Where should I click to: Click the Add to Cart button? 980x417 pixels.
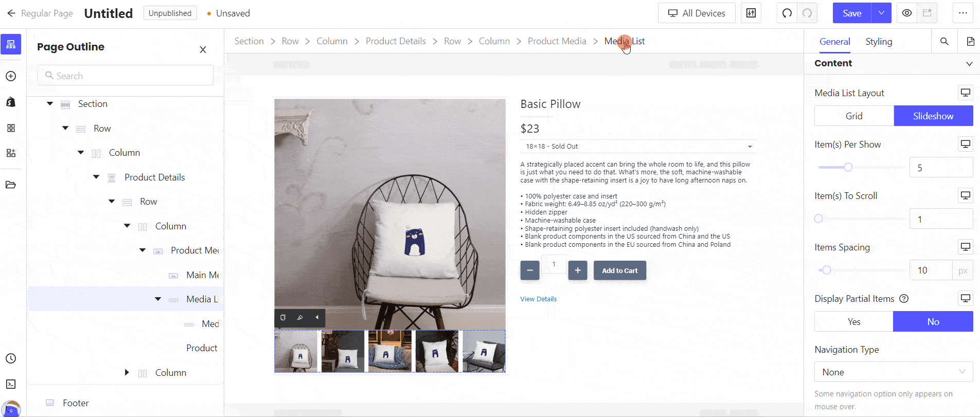click(620, 270)
